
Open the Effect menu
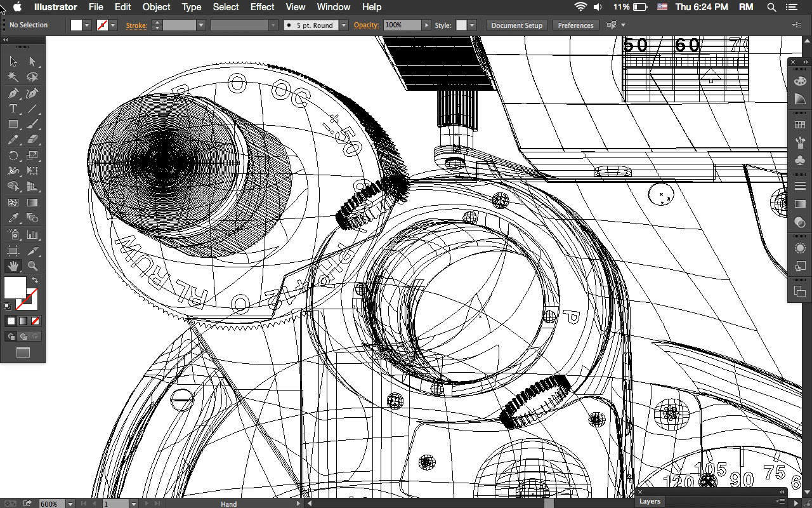[263, 7]
